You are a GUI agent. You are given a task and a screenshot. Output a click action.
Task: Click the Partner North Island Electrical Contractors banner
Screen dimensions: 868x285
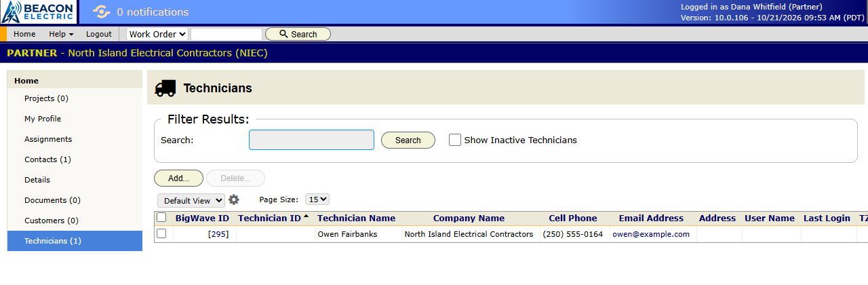(137, 52)
